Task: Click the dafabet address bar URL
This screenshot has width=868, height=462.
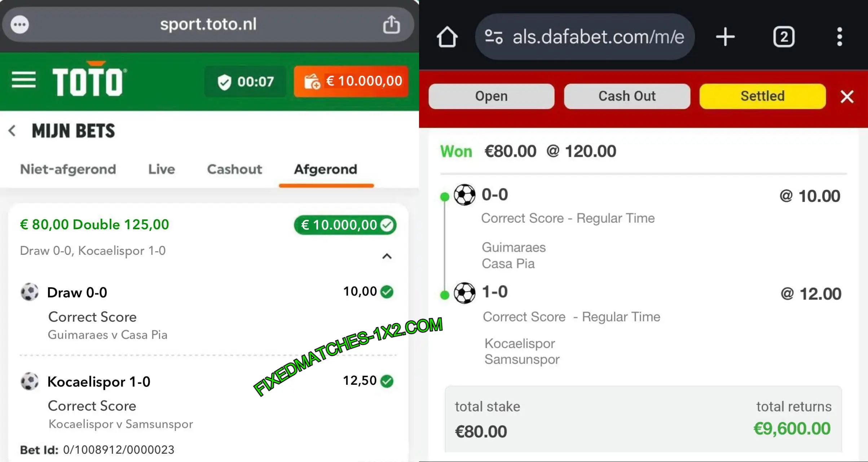Action: (x=598, y=37)
